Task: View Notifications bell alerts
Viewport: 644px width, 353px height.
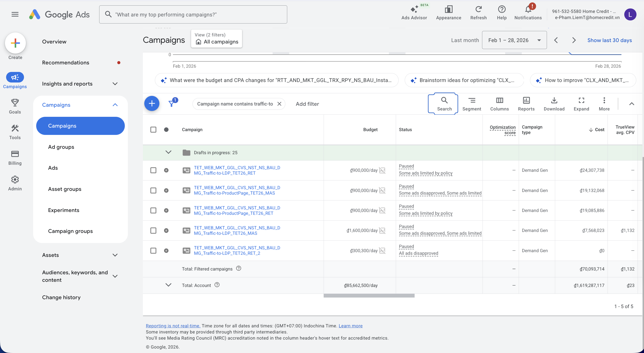Action: (x=528, y=13)
